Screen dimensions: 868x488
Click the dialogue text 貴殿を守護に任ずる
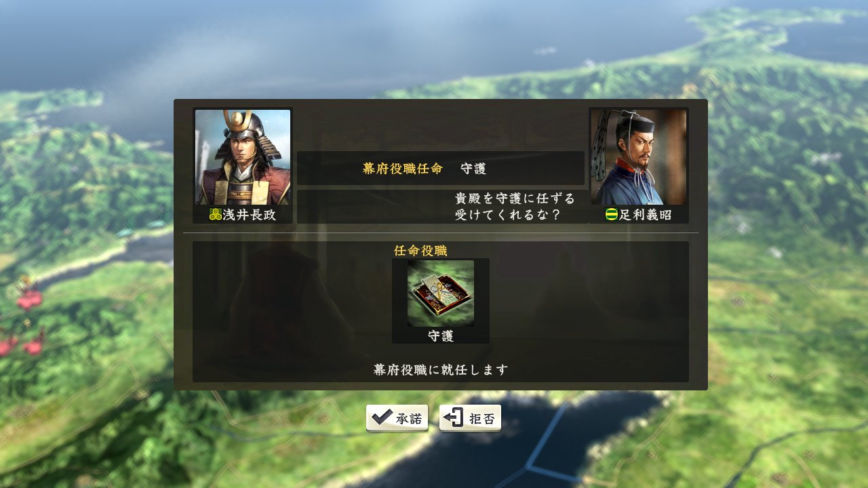point(515,199)
